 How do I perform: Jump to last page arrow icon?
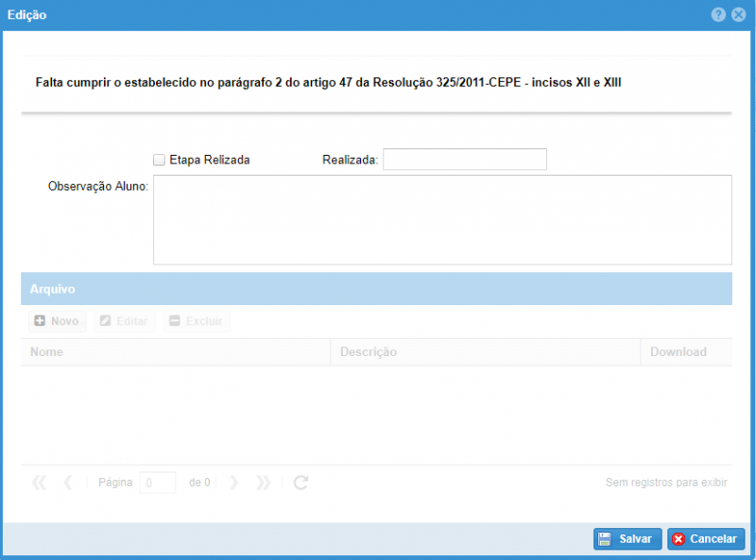tap(264, 483)
